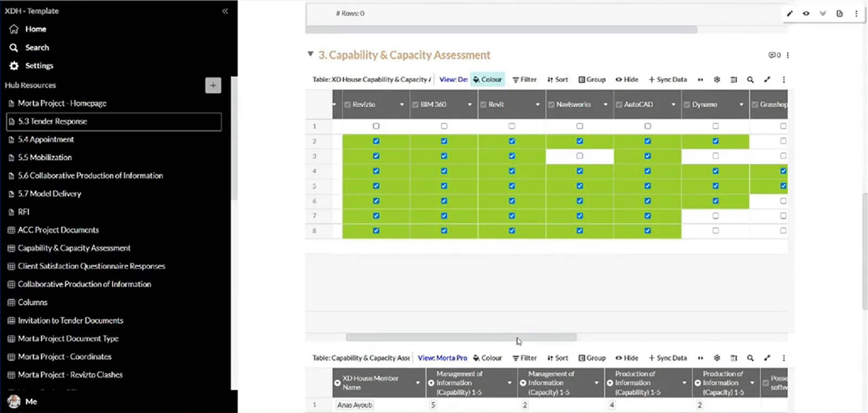
Task: Expand upper table to fullscreen
Action: click(x=767, y=80)
